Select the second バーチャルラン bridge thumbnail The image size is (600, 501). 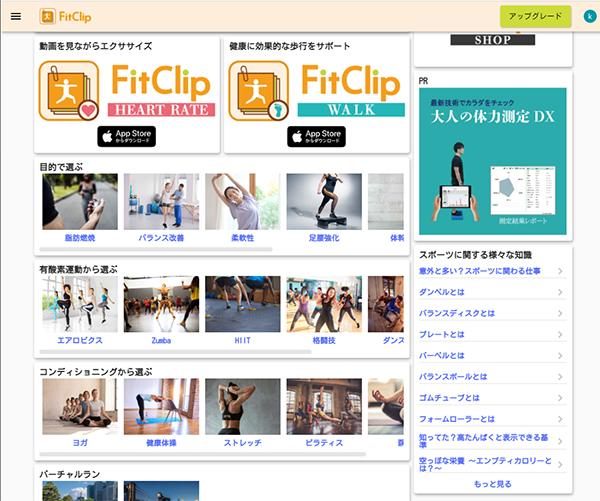tap(161, 491)
